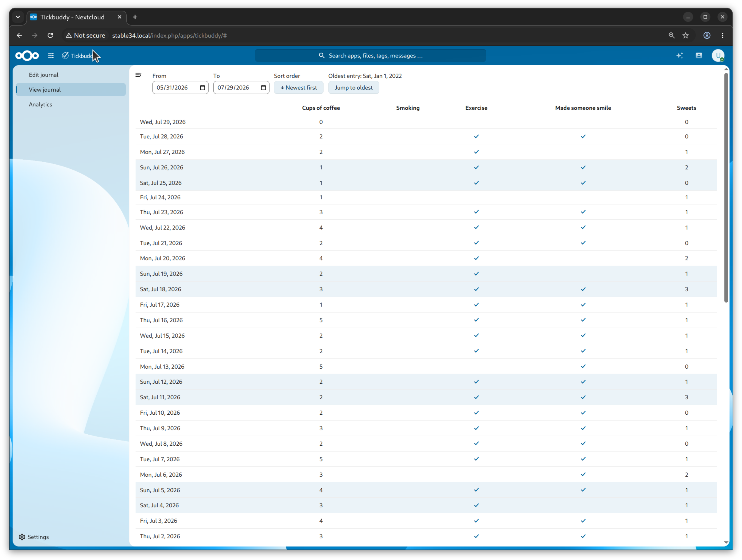Click the search apps, files field
742x560 pixels.
coord(370,56)
